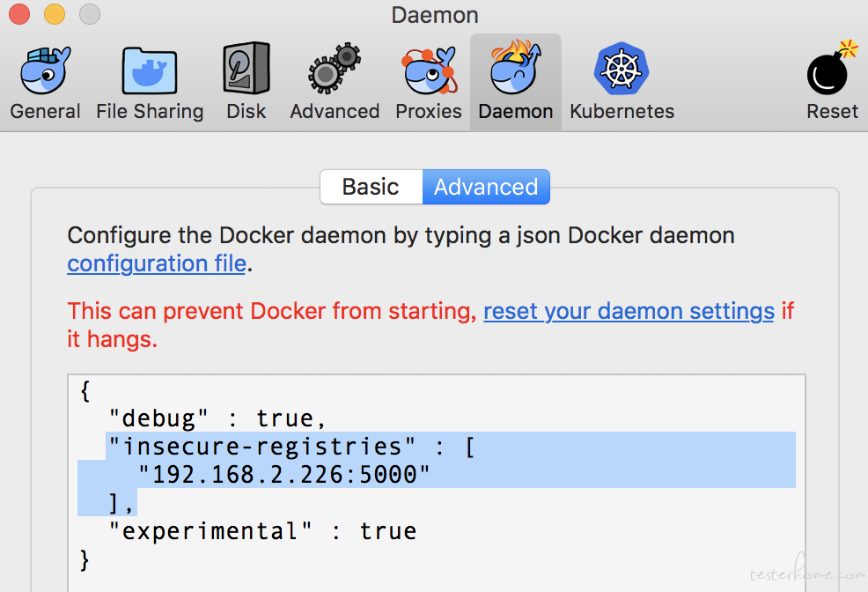Open the Kubernetes helm icon
Screen dimensions: 868x592
click(x=622, y=69)
